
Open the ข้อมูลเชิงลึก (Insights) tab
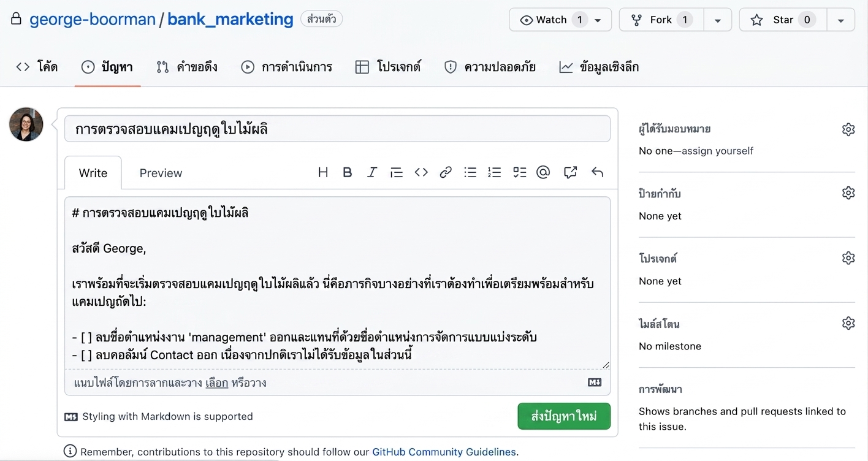tap(599, 67)
